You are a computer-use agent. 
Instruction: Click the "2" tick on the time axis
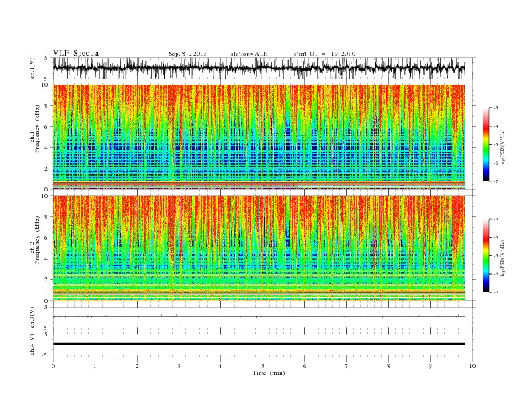click(x=137, y=366)
